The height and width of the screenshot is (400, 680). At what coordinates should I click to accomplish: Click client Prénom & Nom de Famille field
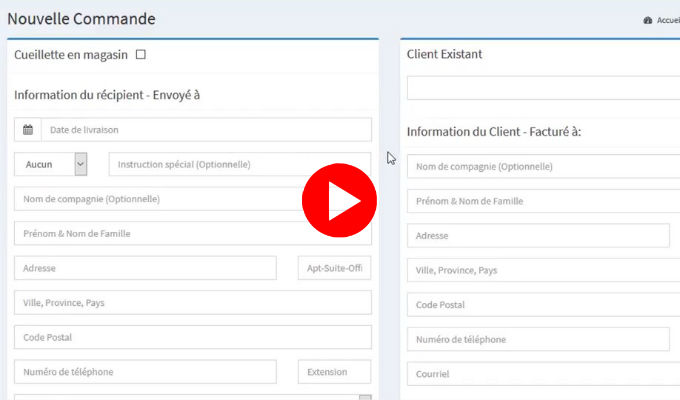[543, 201]
